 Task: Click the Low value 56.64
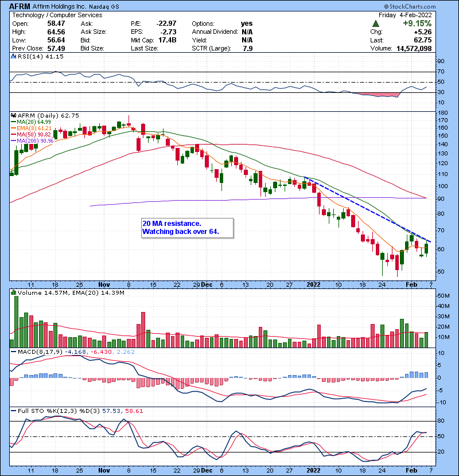click(56, 40)
